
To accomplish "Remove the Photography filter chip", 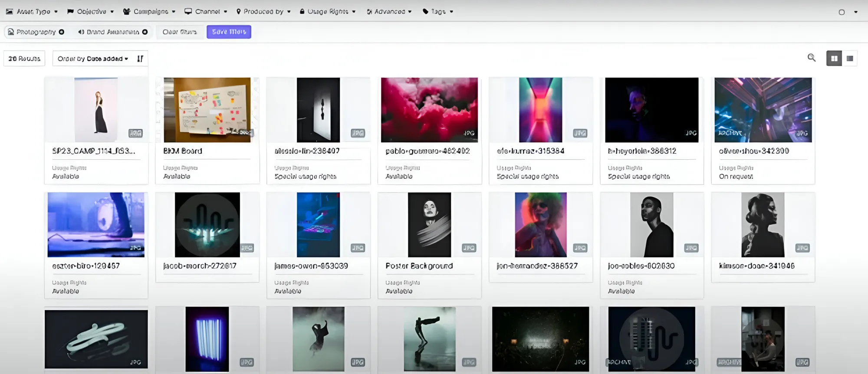I will pyautogui.click(x=62, y=32).
